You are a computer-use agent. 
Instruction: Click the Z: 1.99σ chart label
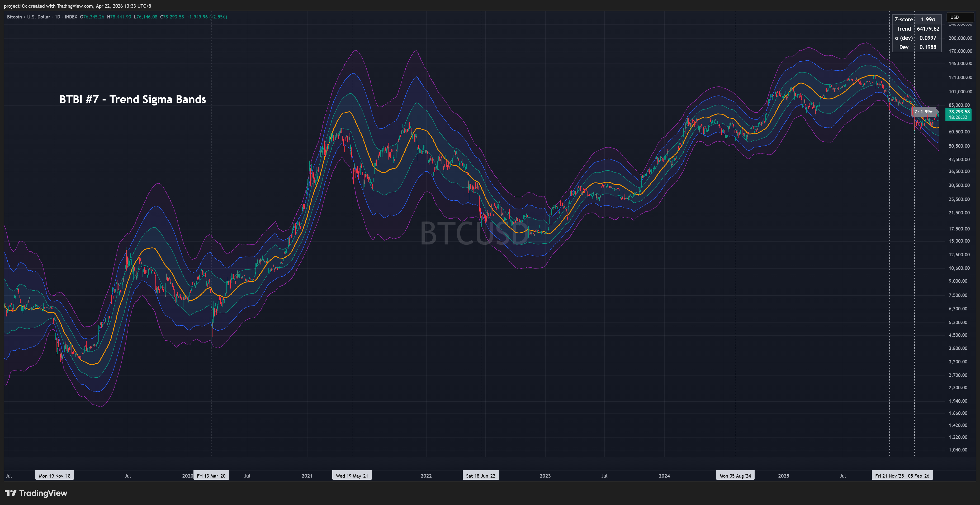click(923, 112)
